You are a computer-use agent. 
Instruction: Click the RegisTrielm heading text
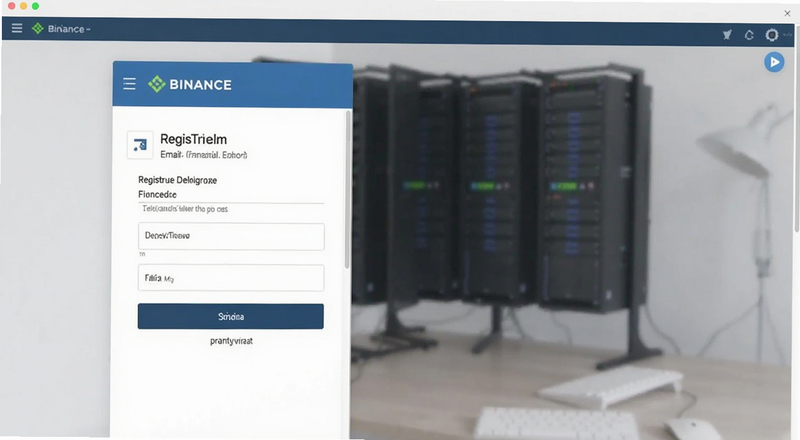(x=193, y=139)
